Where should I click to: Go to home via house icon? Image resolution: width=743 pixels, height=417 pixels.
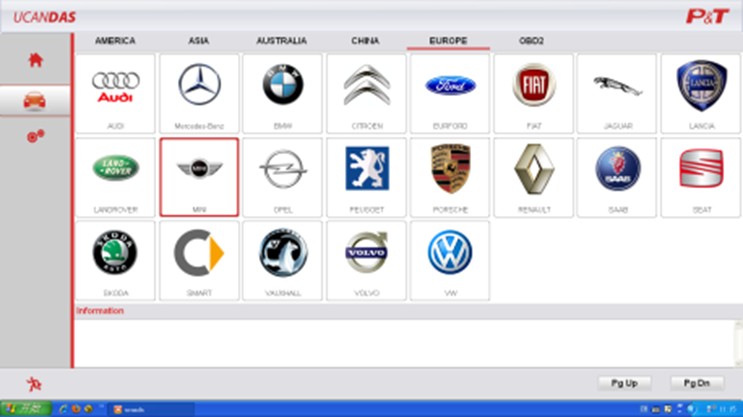pos(36,60)
